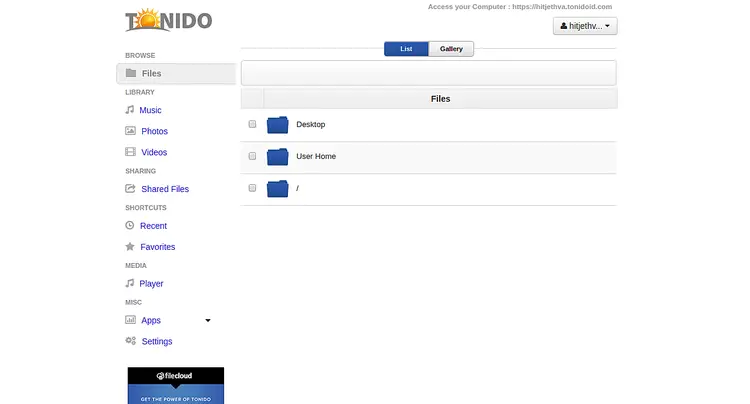Open the Favorites shortcut
The height and width of the screenshot is (404, 750).
tap(157, 247)
